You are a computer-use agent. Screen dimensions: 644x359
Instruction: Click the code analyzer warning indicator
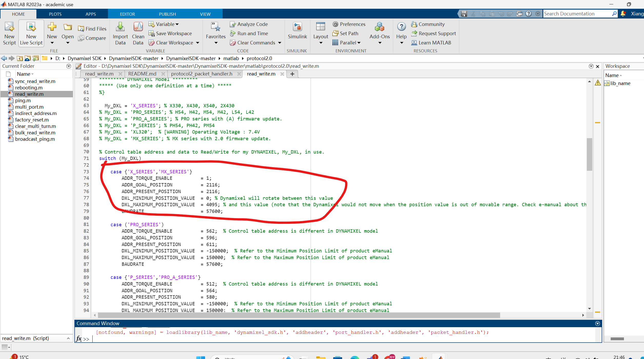coord(598,83)
